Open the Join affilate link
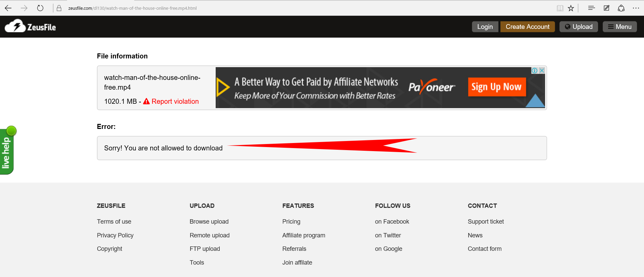Screen dimensions: 644x277 click(297, 263)
